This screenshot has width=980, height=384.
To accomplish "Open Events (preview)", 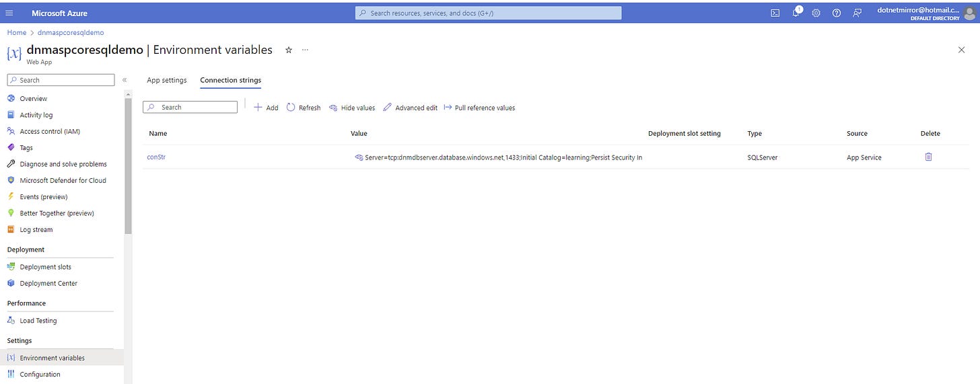I will [x=44, y=196].
